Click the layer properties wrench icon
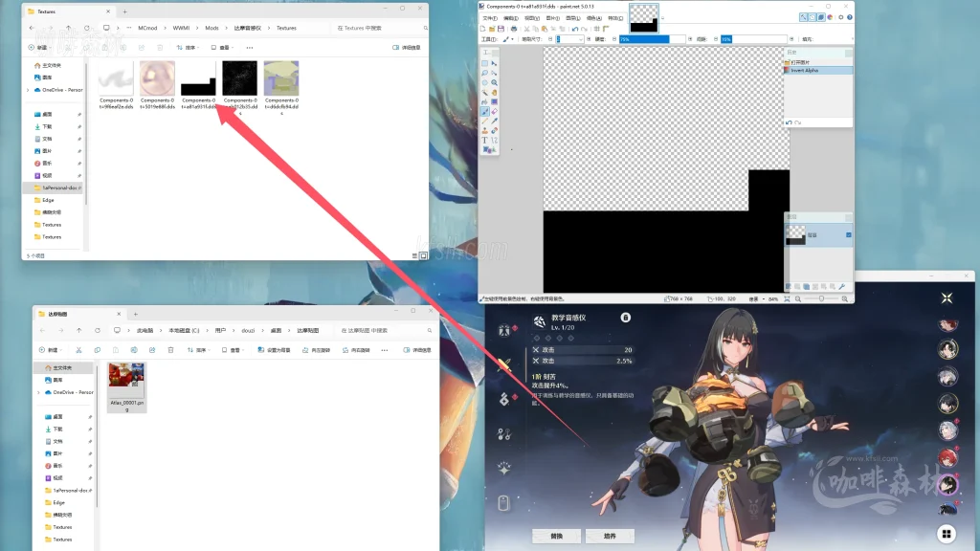This screenshot has width=980, height=551. pyautogui.click(x=841, y=286)
